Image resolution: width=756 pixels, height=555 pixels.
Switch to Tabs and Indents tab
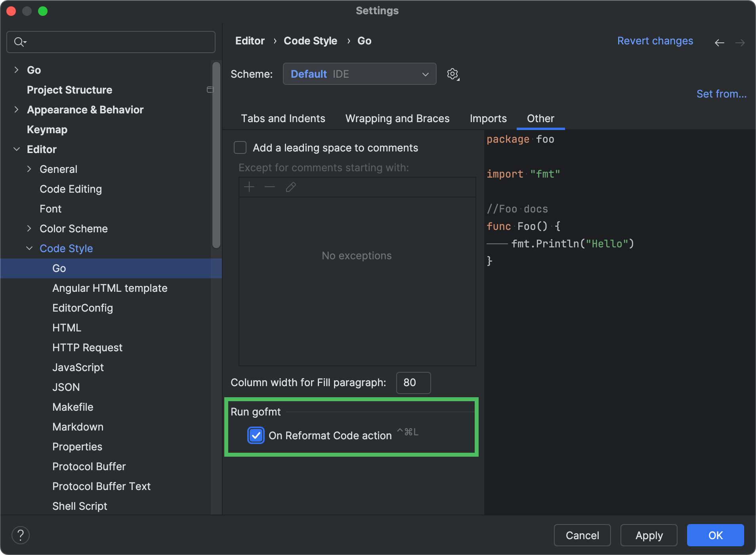(283, 119)
